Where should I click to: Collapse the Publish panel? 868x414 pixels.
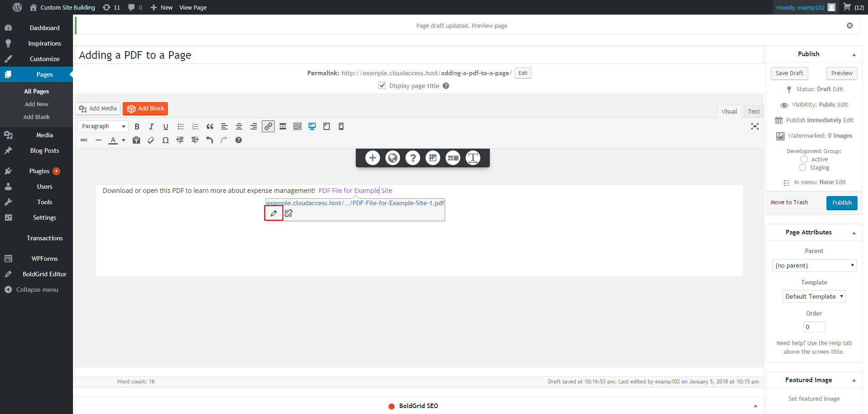pyautogui.click(x=854, y=54)
